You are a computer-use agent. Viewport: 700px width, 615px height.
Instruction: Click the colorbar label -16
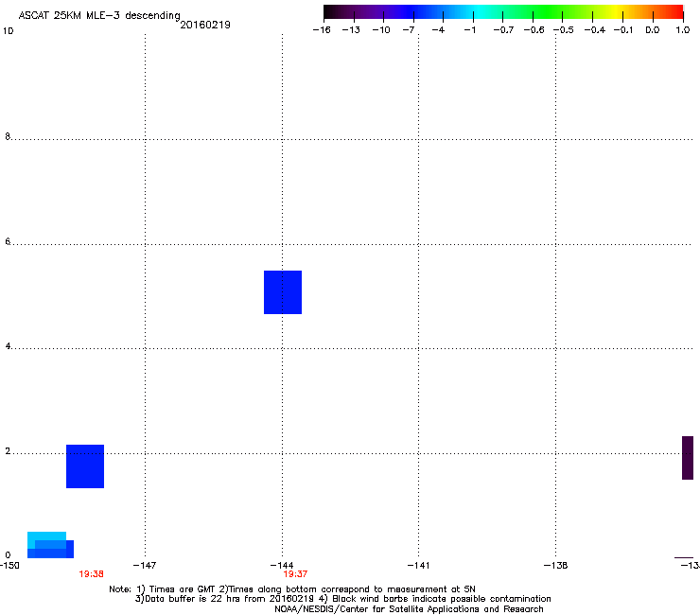pos(322,30)
